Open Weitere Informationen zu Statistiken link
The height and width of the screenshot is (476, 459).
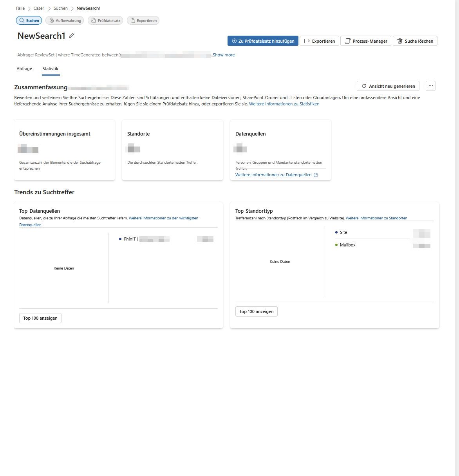(284, 104)
